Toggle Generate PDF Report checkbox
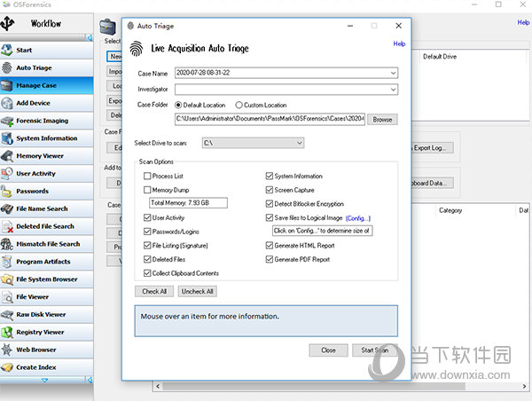532x401 pixels. pyautogui.click(x=269, y=259)
